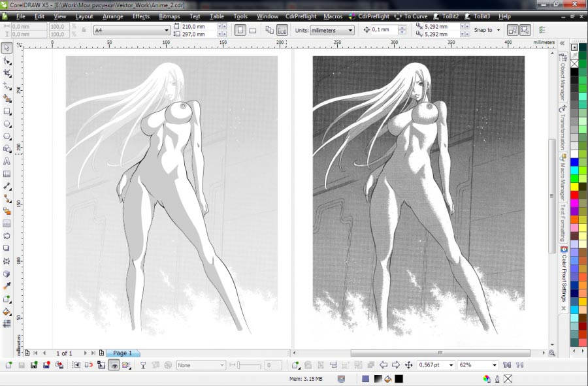588x386 pixels.
Task: Click the To Curve button
Action: (x=411, y=16)
